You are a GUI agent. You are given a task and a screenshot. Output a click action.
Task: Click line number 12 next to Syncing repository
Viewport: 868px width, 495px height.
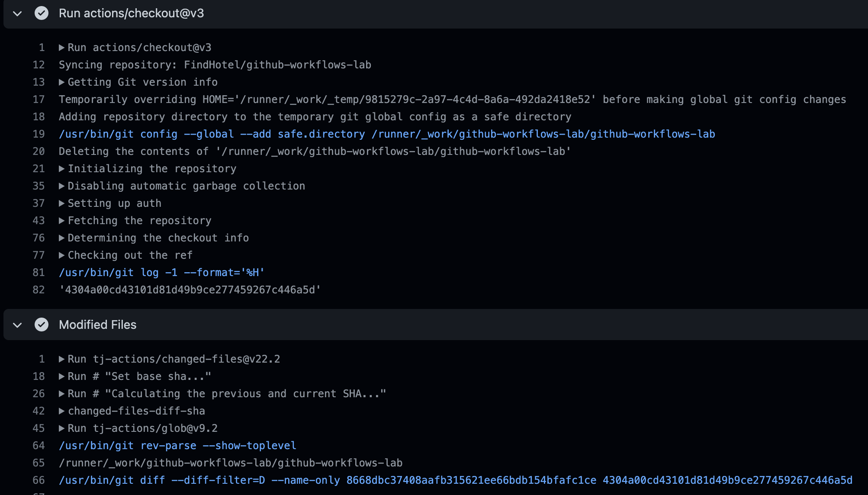point(39,64)
